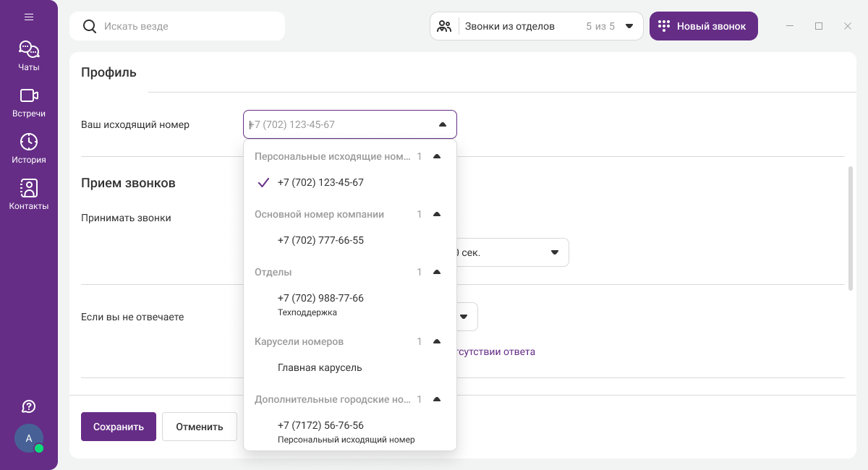Collapse the Отделы group arrow
Viewport: 868px width, 470px height.
(x=436, y=272)
